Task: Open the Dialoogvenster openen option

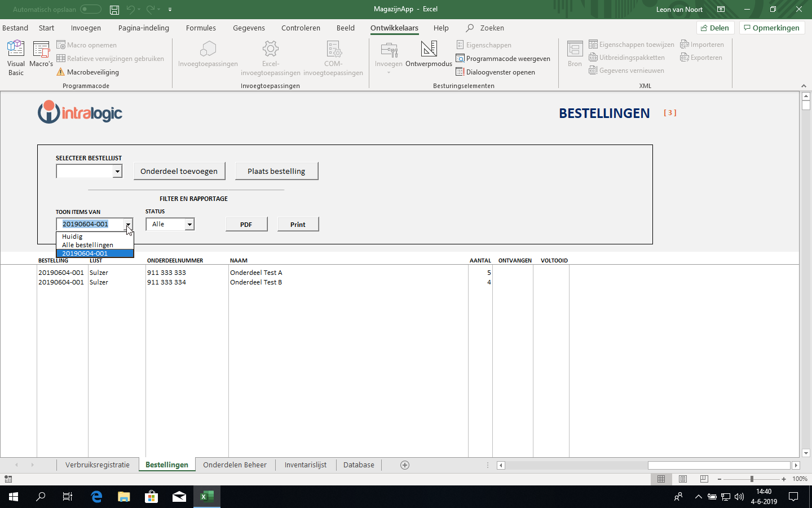Action: tap(495, 72)
